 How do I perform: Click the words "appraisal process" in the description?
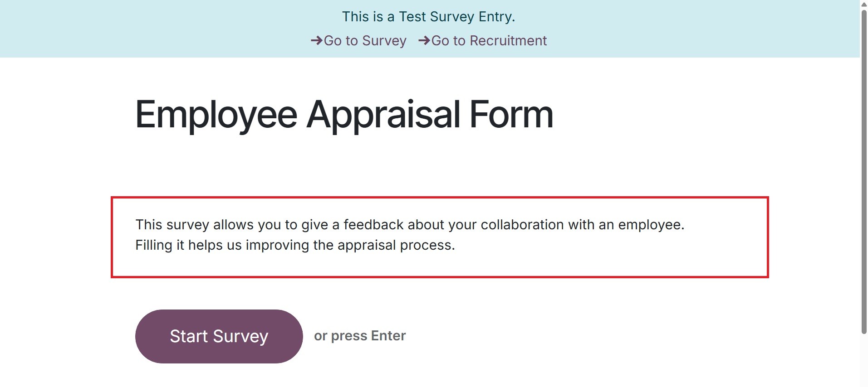(x=395, y=245)
